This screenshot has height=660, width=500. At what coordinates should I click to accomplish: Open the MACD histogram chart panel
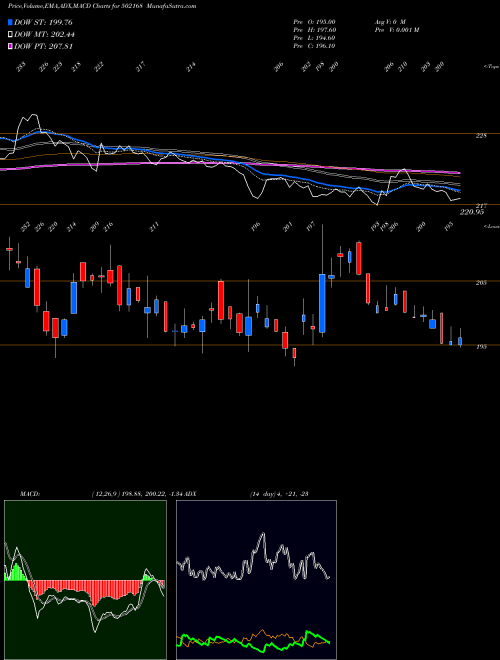[x=85, y=580]
